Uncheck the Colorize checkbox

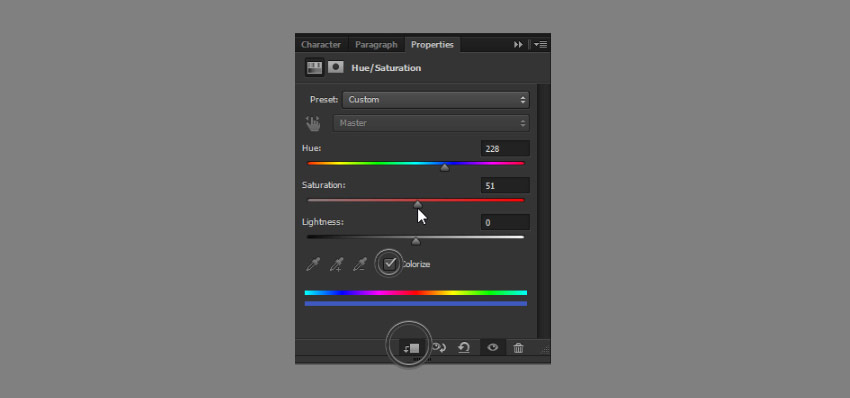pos(390,264)
